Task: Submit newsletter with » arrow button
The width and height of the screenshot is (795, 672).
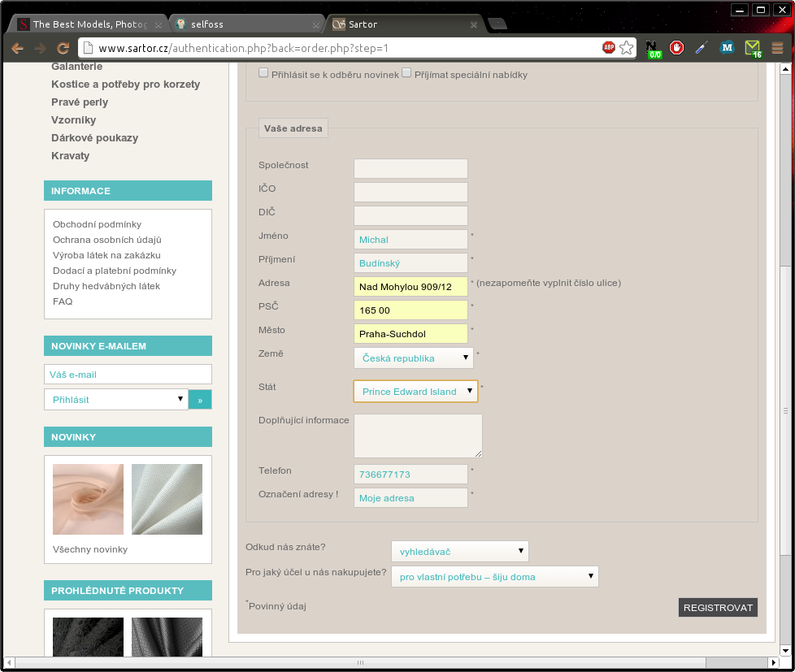Action: click(200, 400)
